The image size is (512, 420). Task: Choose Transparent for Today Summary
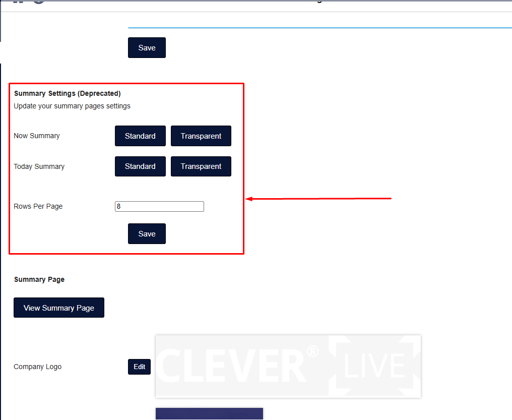tap(201, 166)
